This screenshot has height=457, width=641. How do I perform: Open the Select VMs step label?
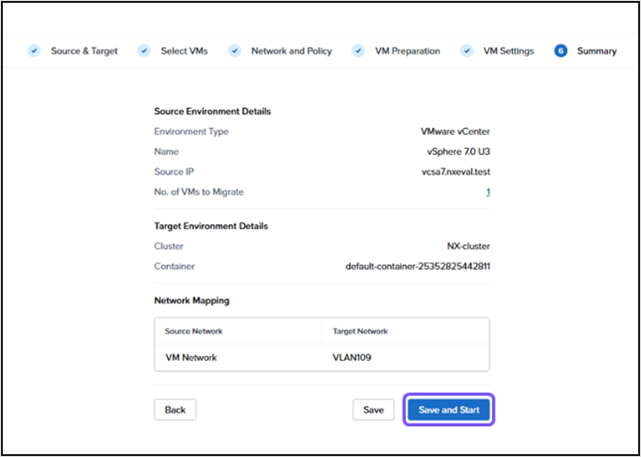click(184, 51)
